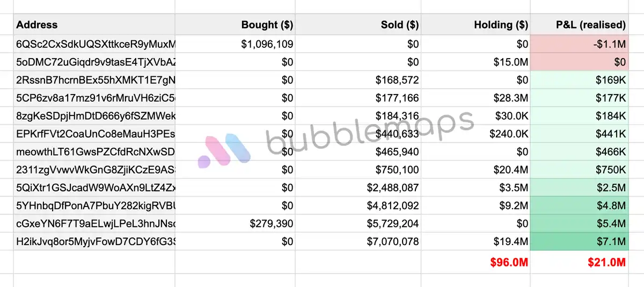This screenshot has height=287, width=644.
Task: Select the Bought ($) column header
Action: 235,25
